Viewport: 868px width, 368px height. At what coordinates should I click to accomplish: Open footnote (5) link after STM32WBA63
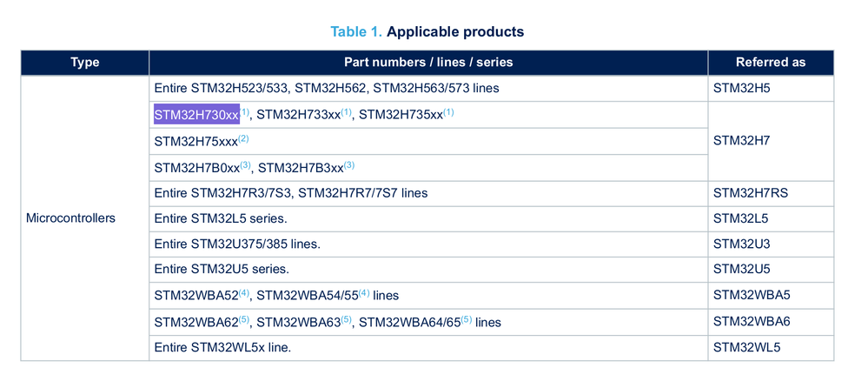coord(347,319)
